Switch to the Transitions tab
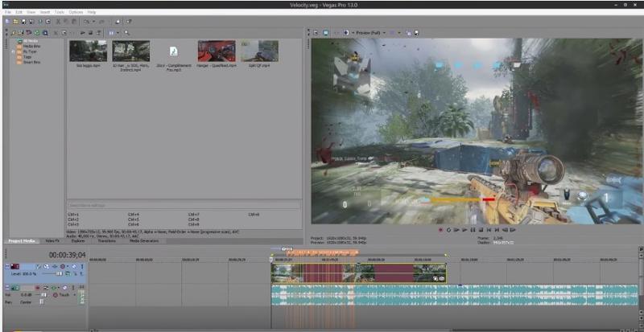The height and width of the screenshot is (332, 644). pos(106,241)
